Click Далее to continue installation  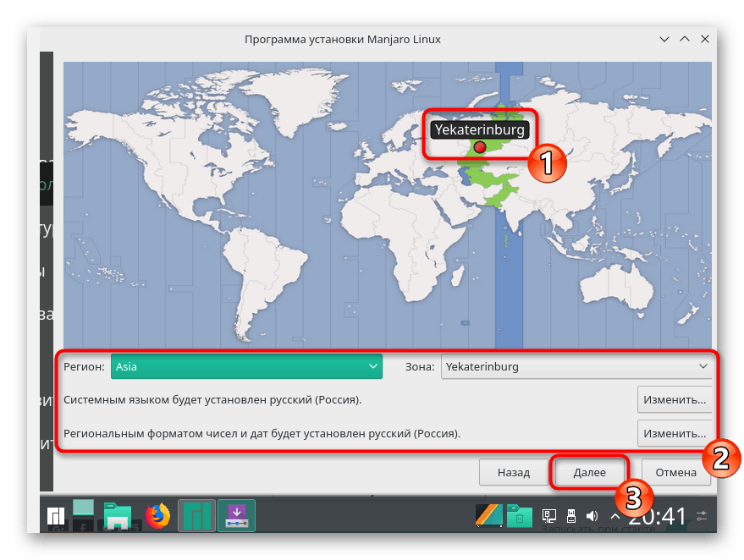589,472
